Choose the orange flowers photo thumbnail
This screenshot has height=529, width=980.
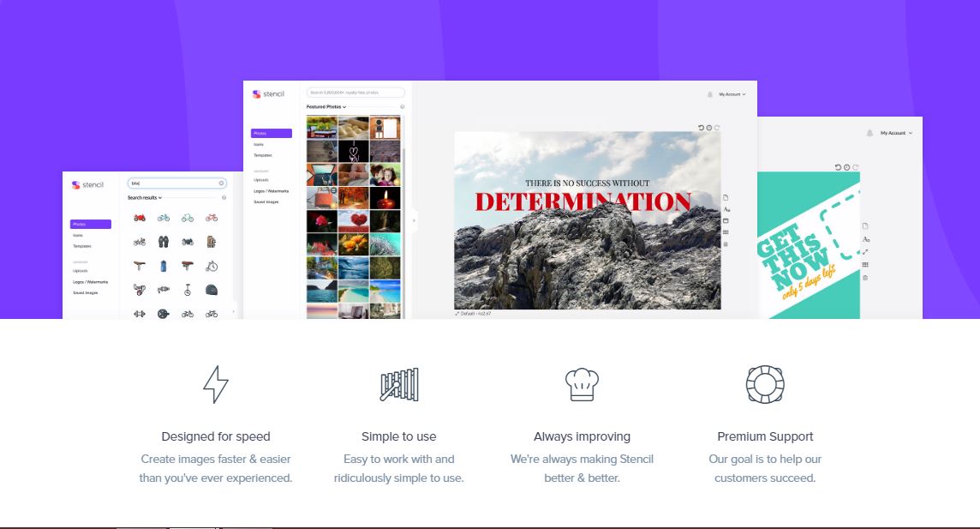[353, 244]
